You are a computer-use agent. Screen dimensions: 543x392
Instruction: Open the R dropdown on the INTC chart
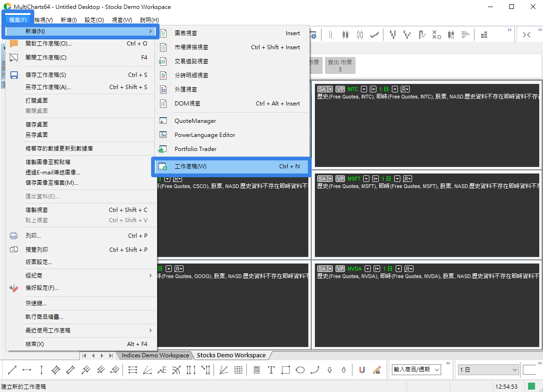tap(405, 89)
